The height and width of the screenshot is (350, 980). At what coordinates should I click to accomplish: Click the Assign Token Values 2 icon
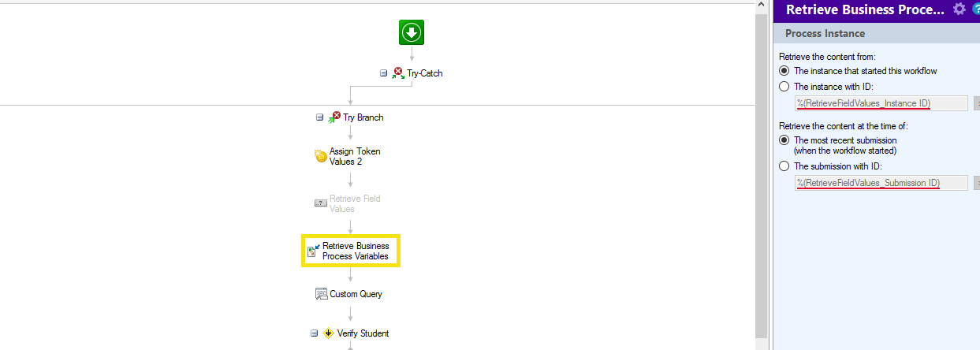tap(321, 156)
